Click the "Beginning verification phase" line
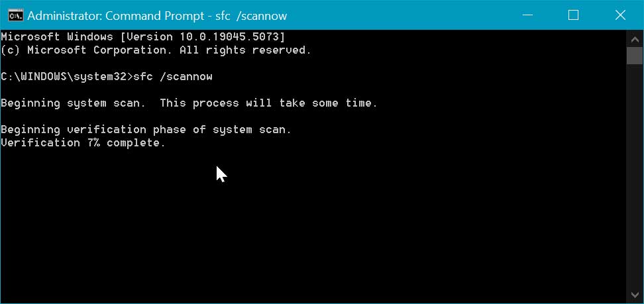Image resolution: width=644 pixels, height=304 pixels. tap(146, 130)
